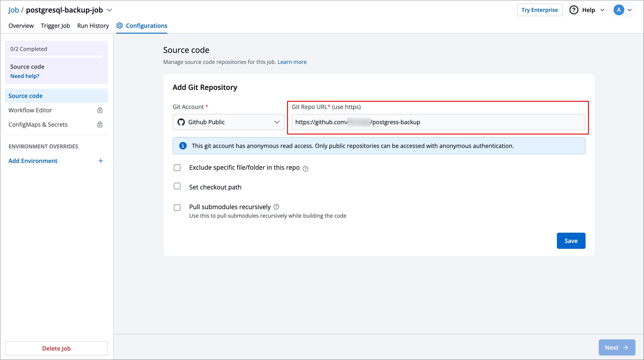Click the help icon beside Exclude specific file/folder
The width and height of the screenshot is (644, 360).
[x=305, y=169]
